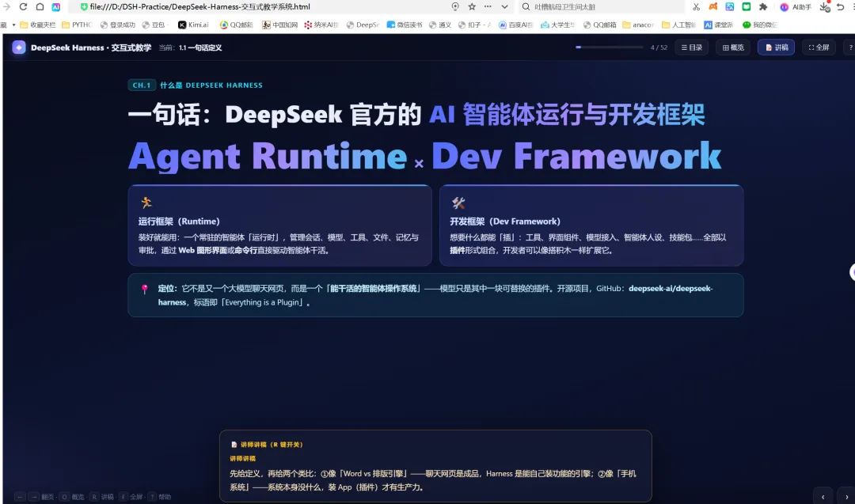Screen dimensions: 855x504
Task: Click the running person icon on Runtime card
Action: click(x=146, y=203)
